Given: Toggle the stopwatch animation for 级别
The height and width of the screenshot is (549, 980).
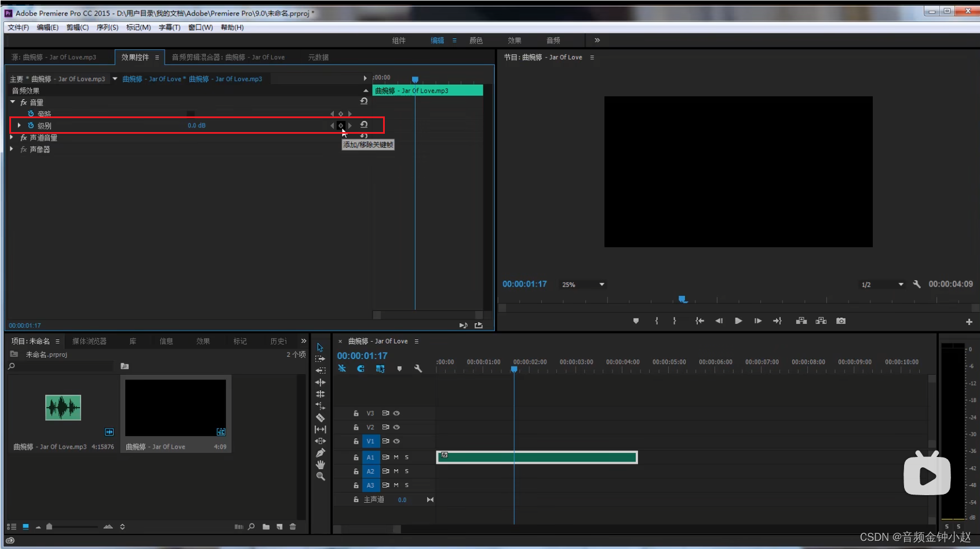Looking at the screenshot, I should pyautogui.click(x=31, y=126).
